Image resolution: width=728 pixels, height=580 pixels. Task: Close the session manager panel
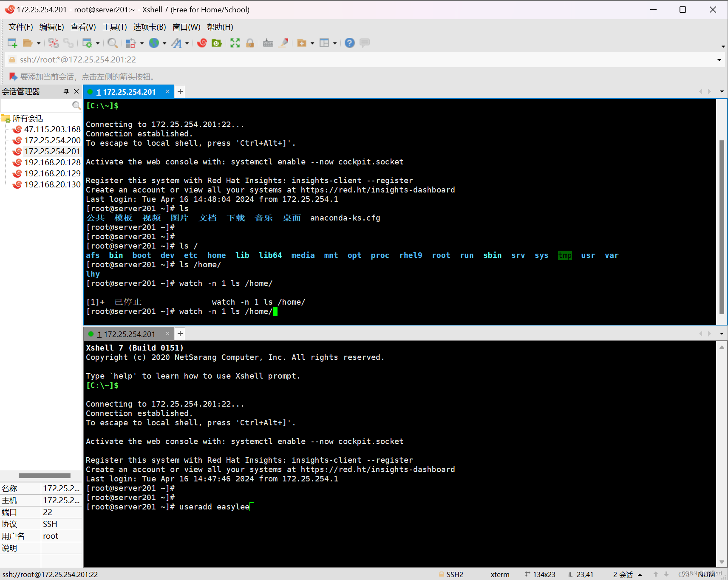click(x=76, y=92)
